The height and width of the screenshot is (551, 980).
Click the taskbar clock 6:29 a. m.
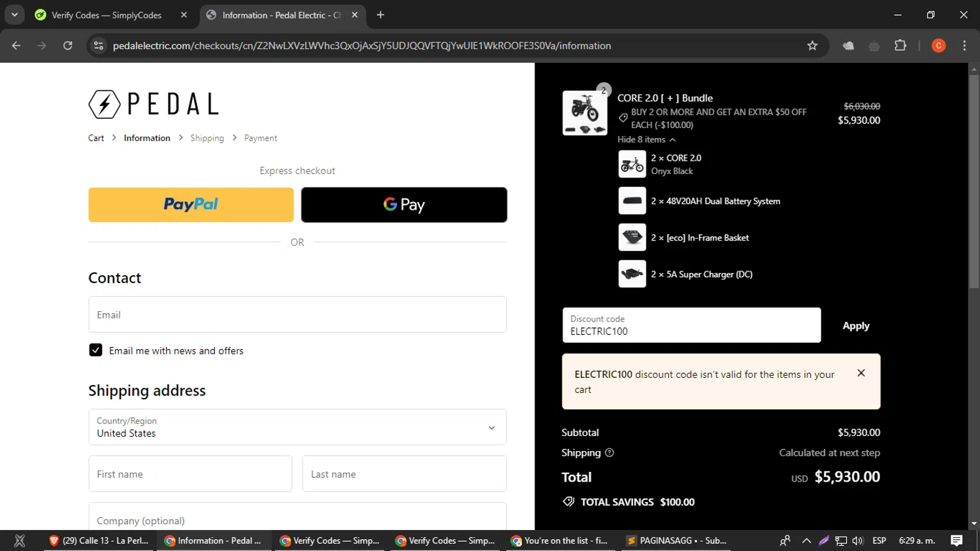(x=917, y=541)
